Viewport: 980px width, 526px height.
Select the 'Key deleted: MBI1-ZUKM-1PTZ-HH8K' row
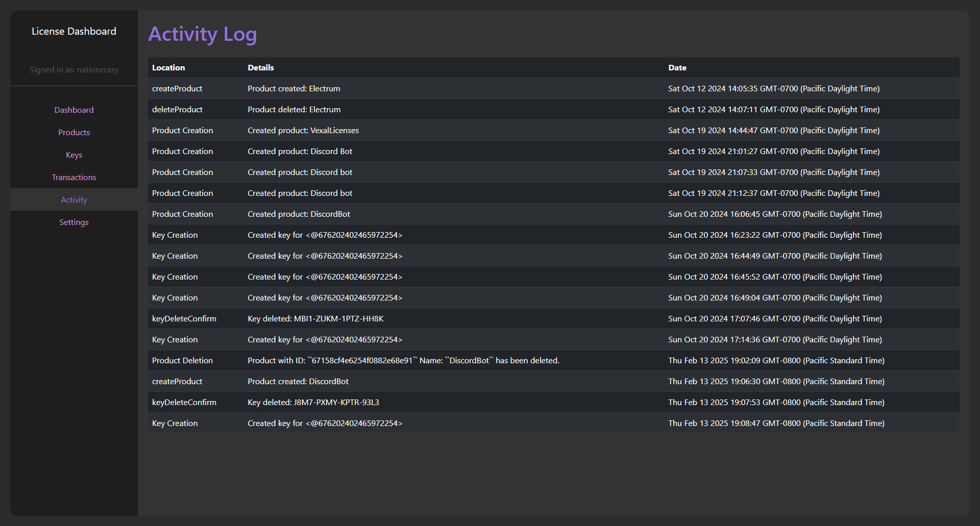(x=315, y=319)
